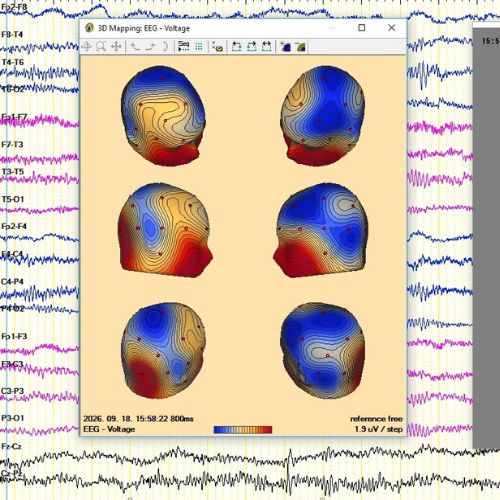Click the gray panel at right of EEG window
This screenshot has width=500, height=500.
click(x=486, y=238)
